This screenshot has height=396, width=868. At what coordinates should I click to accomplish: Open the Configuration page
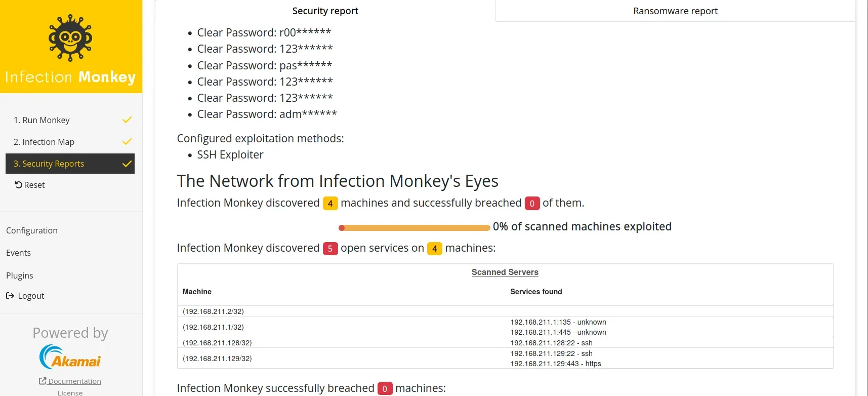click(32, 230)
